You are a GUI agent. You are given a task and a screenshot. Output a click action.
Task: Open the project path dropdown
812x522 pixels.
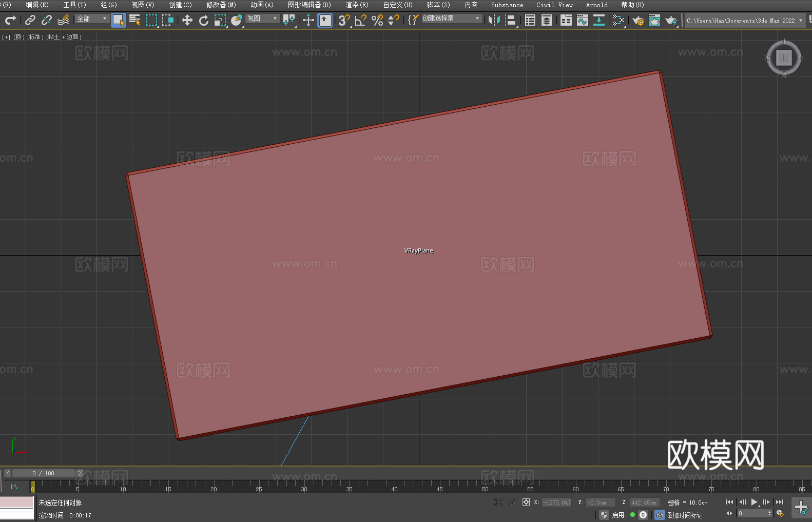click(745, 21)
